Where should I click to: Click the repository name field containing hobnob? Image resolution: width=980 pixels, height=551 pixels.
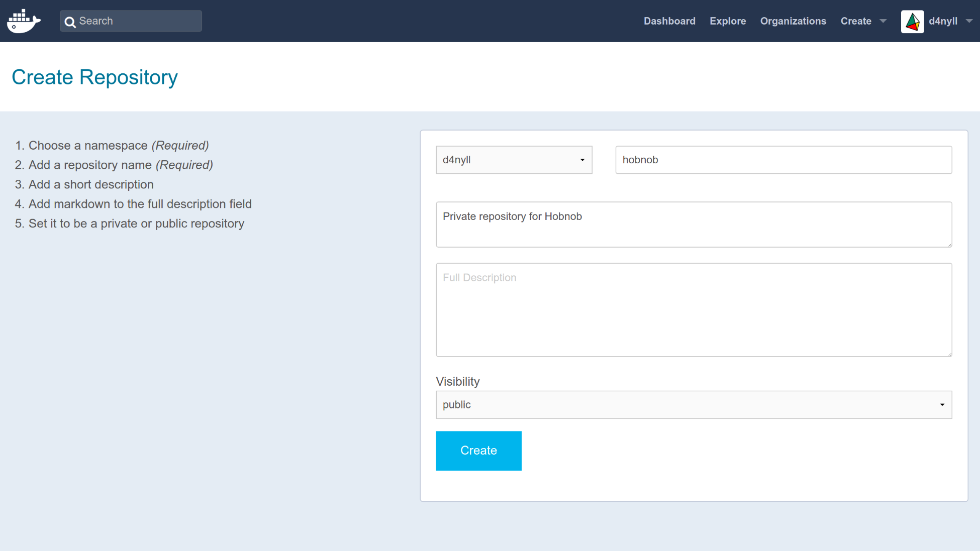point(783,160)
